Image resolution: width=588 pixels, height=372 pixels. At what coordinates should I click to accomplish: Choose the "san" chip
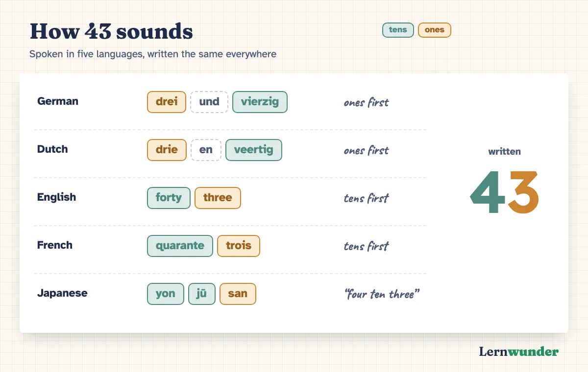(x=238, y=294)
